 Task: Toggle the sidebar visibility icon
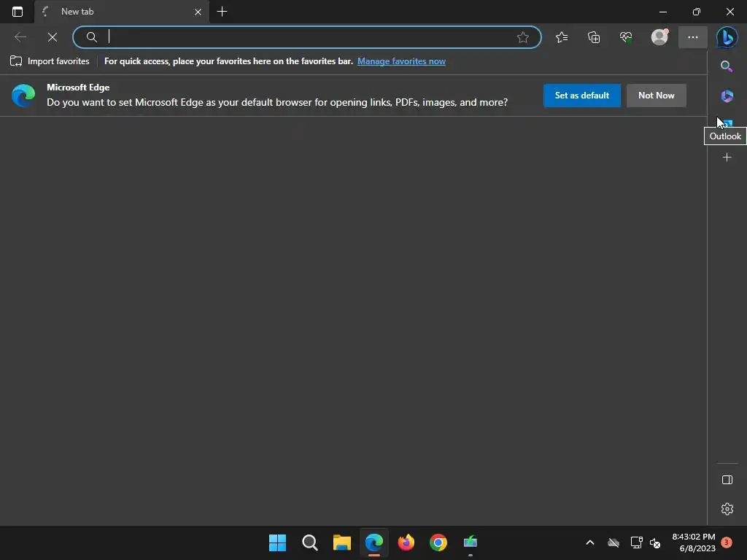click(x=727, y=480)
